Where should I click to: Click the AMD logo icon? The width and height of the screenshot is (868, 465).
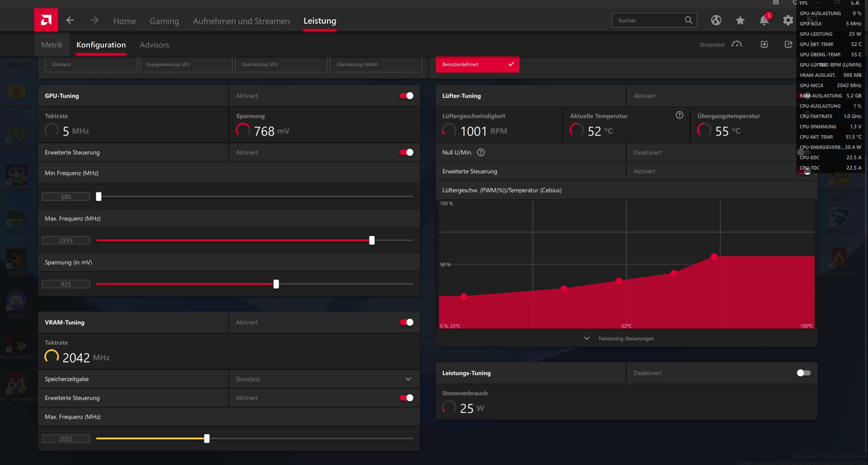click(x=46, y=20)
